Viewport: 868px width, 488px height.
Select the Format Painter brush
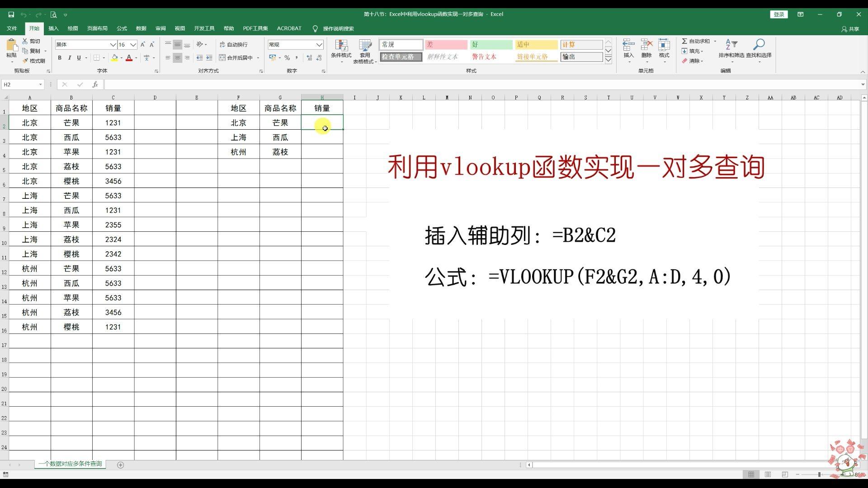tap(25, 61)
